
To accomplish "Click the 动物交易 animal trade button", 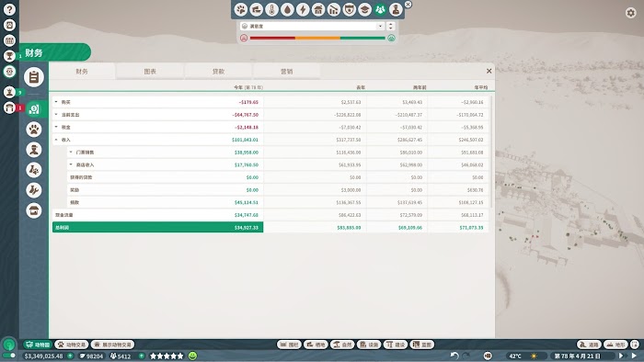I will (72, 345).
